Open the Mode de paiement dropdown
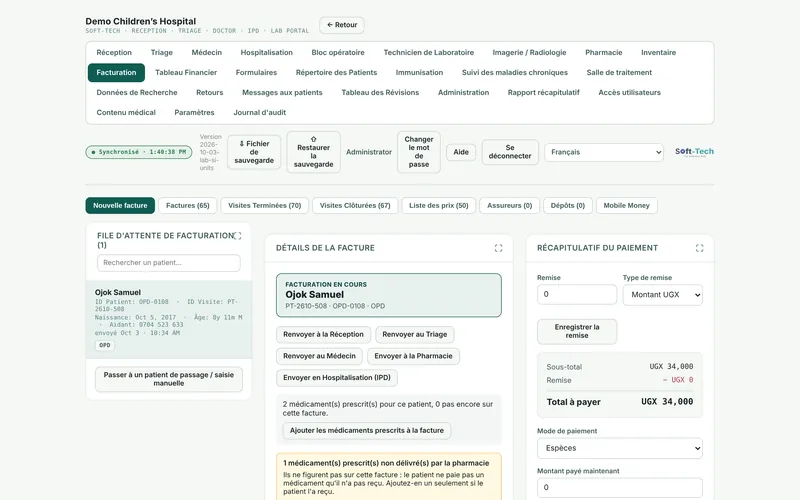Screen dimensions: 800x500 619,448
